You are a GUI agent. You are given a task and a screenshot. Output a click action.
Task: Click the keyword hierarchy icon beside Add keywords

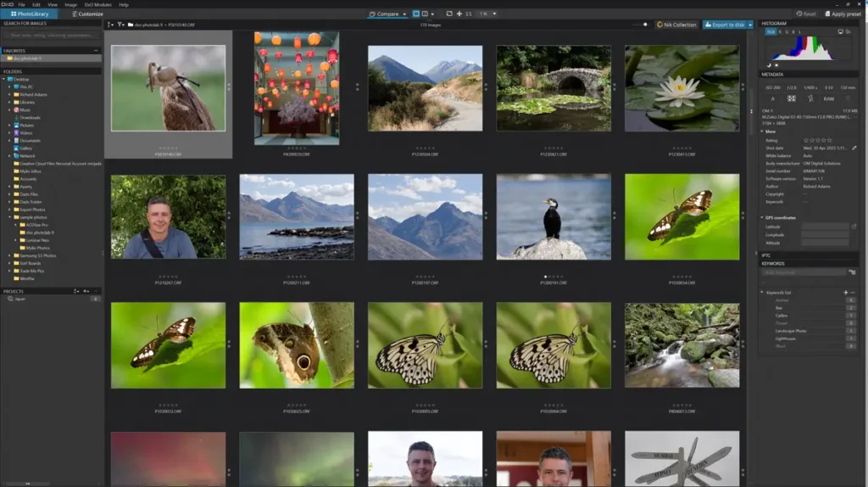click(x=852, y=272)
